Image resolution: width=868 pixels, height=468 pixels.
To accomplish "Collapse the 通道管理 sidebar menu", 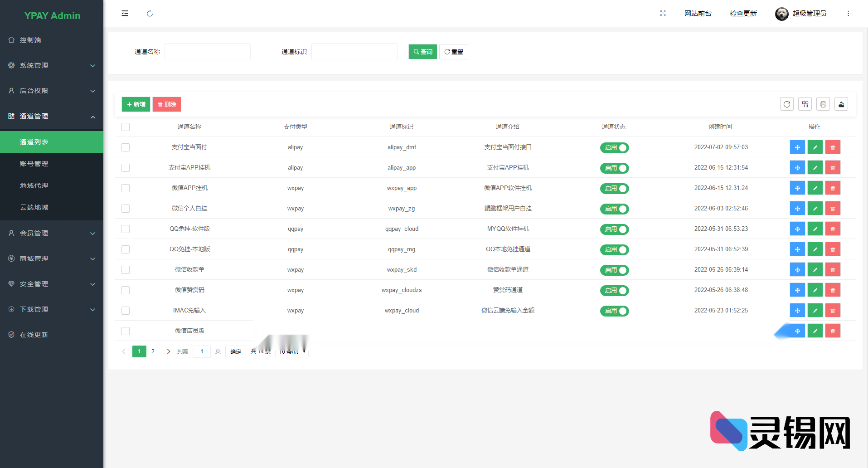I will 52,116.
